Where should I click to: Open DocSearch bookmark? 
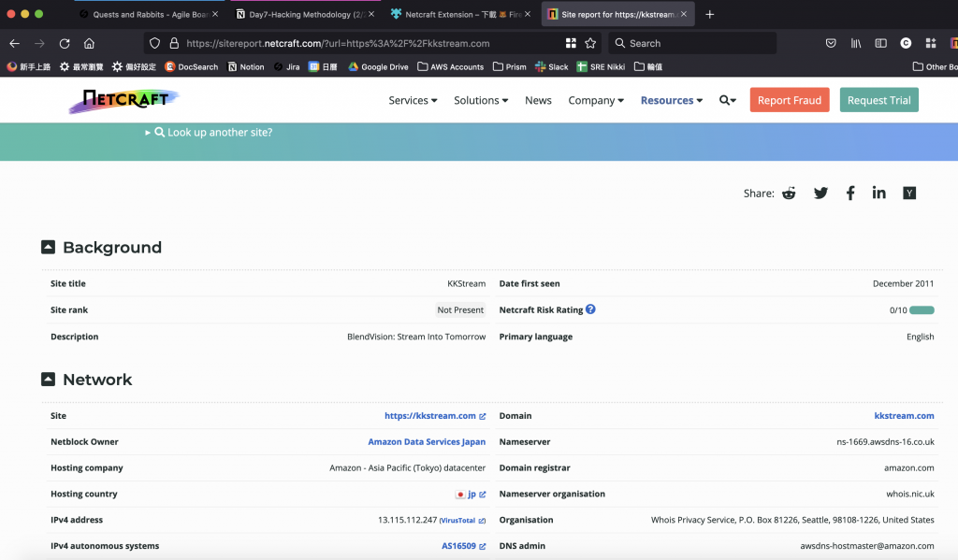click(191, 66)
